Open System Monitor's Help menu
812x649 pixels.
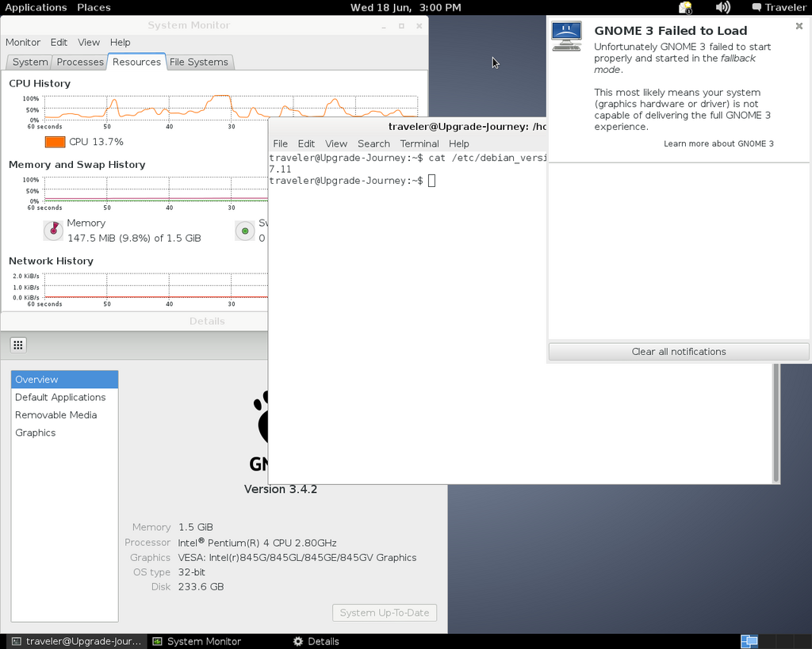(121, 43)
